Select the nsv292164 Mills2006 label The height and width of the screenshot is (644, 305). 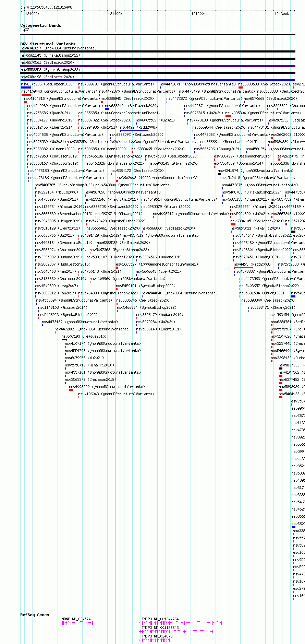point(57,192)
